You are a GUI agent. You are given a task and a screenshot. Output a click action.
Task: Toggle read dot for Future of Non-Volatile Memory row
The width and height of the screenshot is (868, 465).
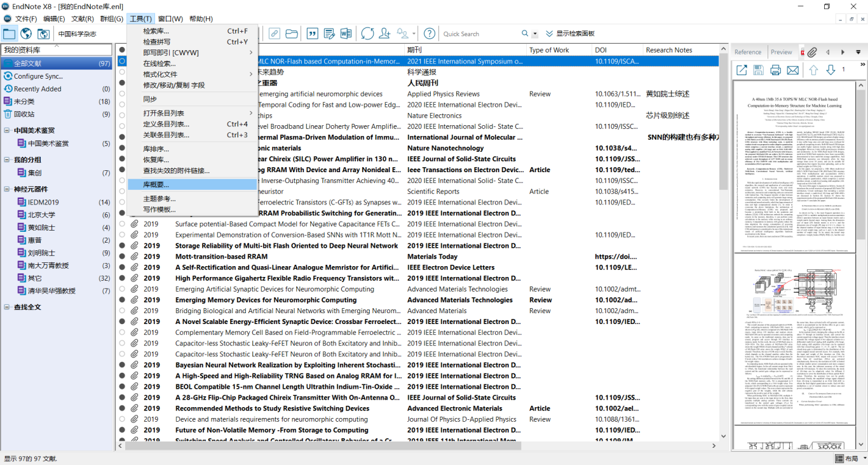pyautogui.click(x=122, y=430)
